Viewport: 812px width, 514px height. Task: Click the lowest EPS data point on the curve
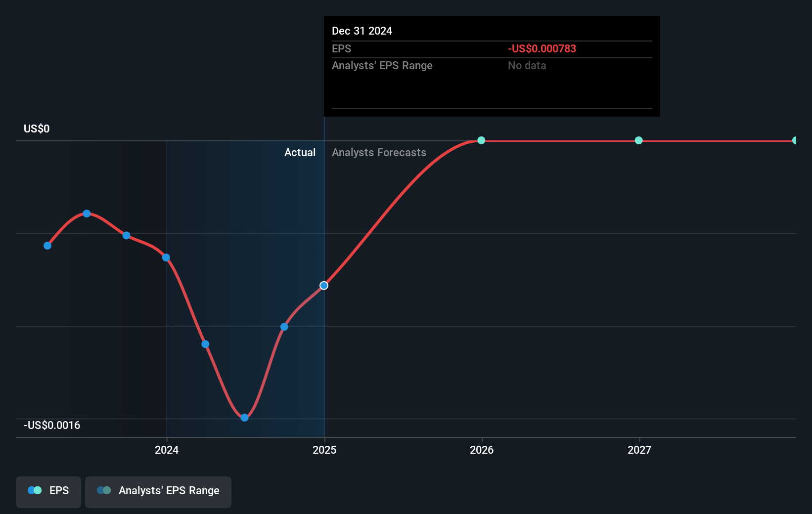click(244, 418)
